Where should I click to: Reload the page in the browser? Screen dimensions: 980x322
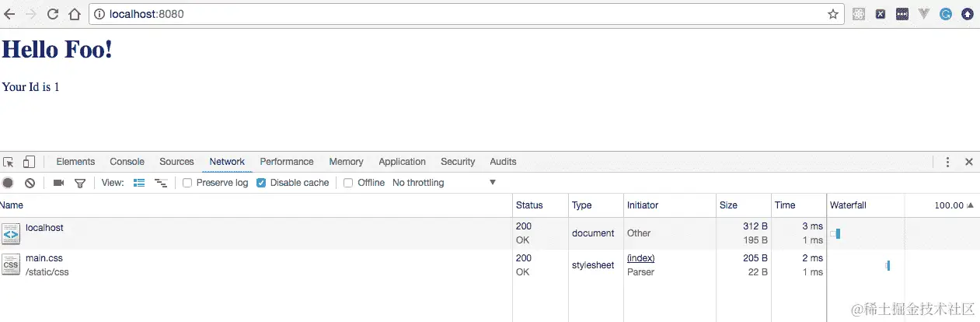pos(53,14)
